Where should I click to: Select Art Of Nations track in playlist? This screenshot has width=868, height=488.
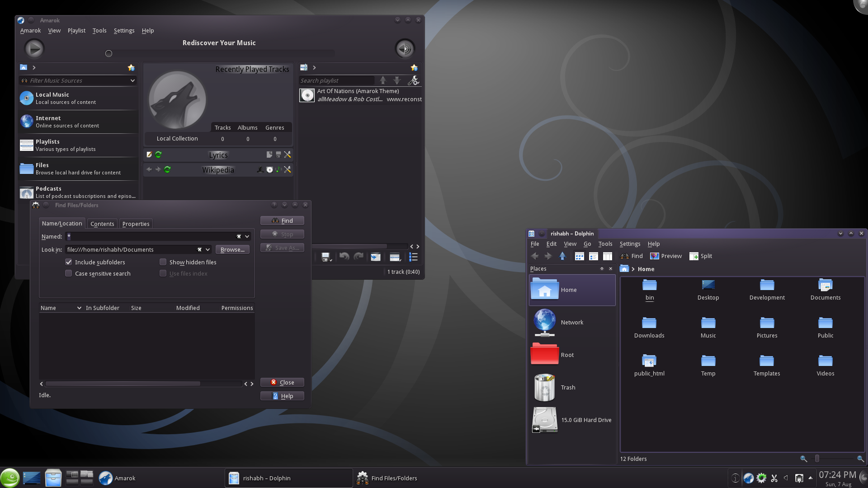tap(360, 95)
